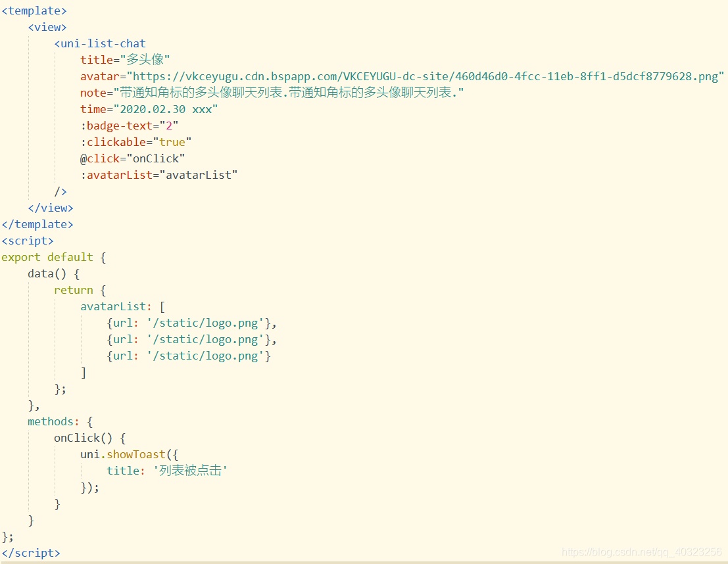Click the note attribute line
The width and height of the screenshot is (728, 564).
272,93
